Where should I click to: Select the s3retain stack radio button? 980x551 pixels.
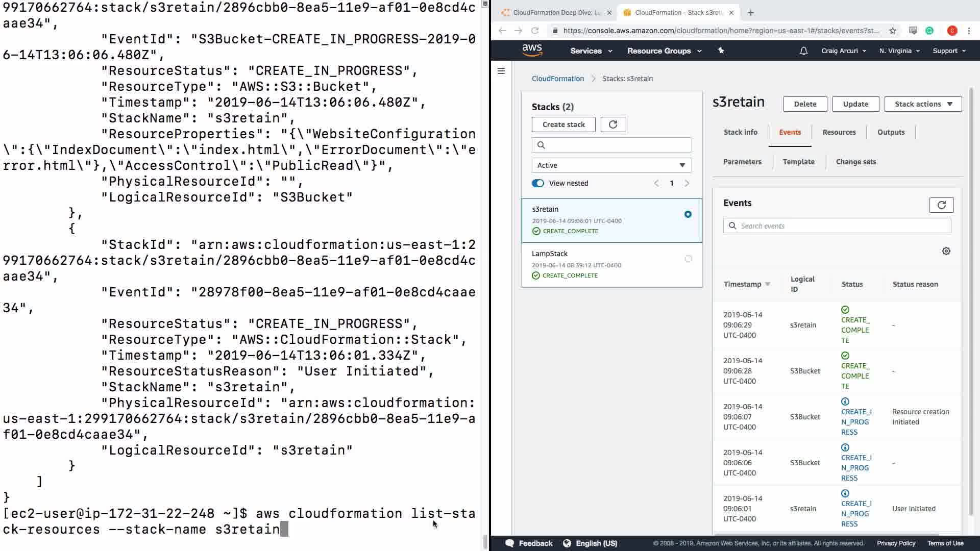pos(688,215)
